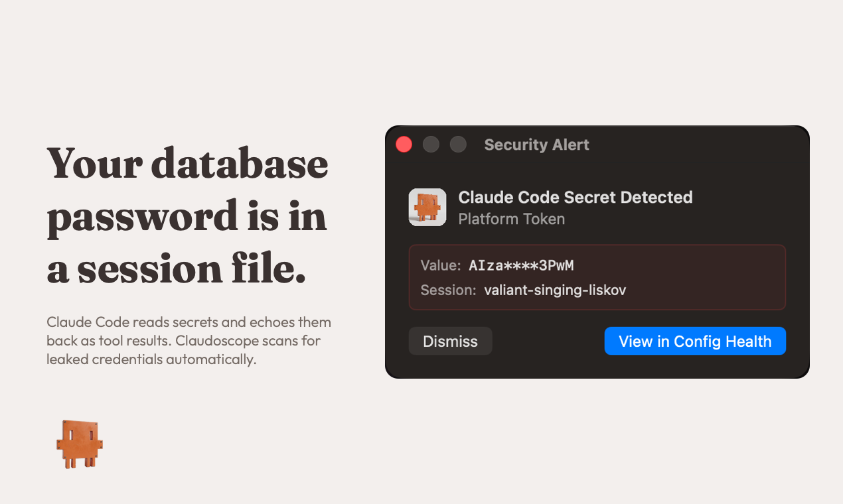Image resolution: width=843 pixels, height=504 pixels.
Task: Click the Session label in the alert
Action: pyautogui.click(x=448, y=290)
